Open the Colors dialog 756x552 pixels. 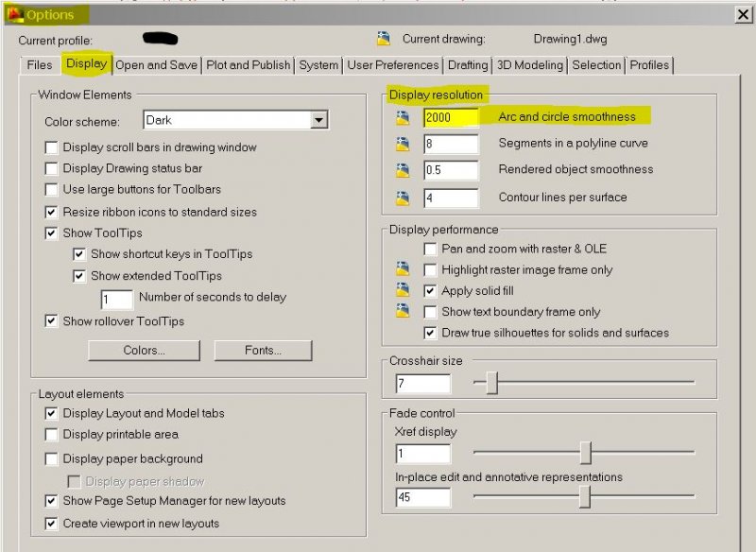pos(144,351)
